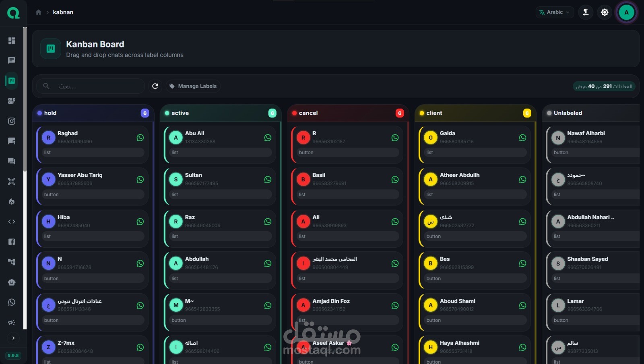
Task: Click the button tag on M~ card
Action: (220, 320)
